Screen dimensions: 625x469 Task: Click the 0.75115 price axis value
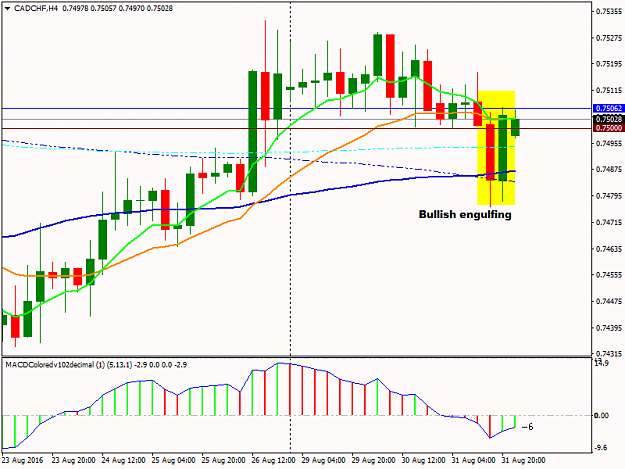click(x=609, y=90)
